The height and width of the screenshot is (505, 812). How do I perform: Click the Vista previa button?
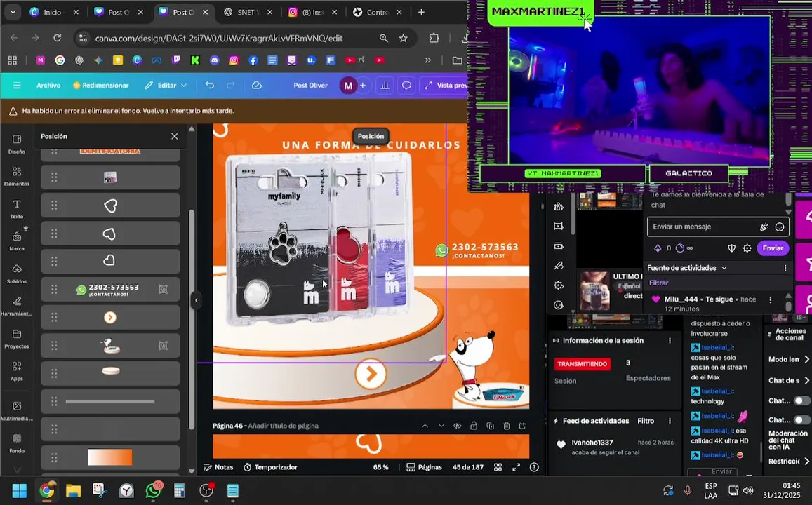(x=446, y=86)
